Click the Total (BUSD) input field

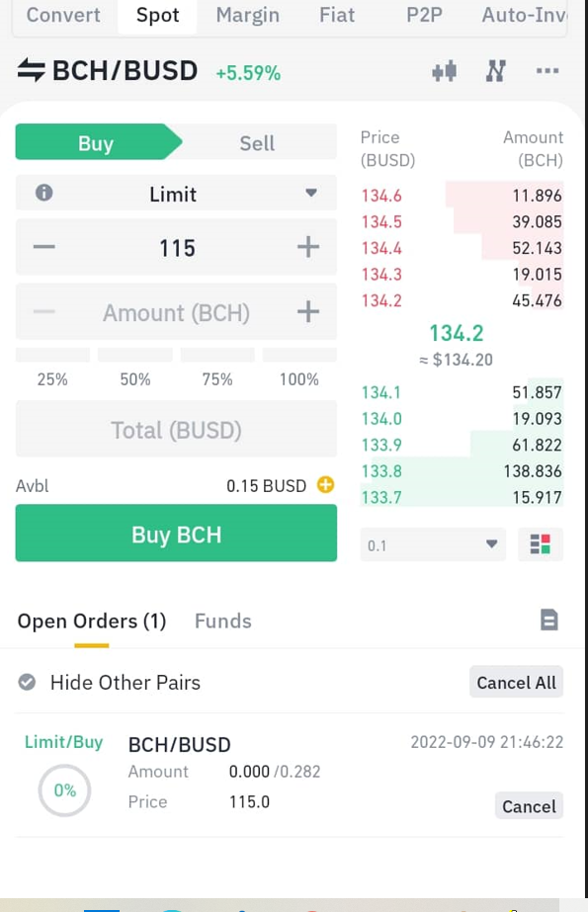[176, 429]
